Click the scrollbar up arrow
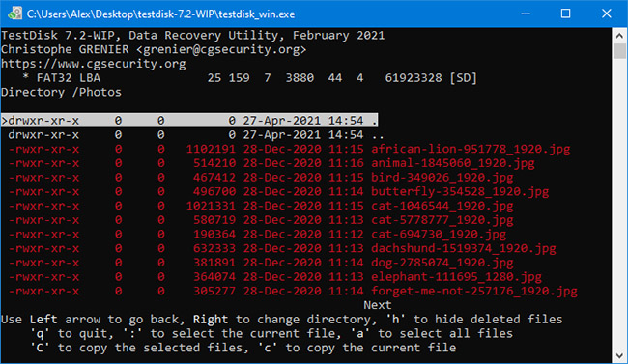Screen dimensions: 628x364 (619, 36)
